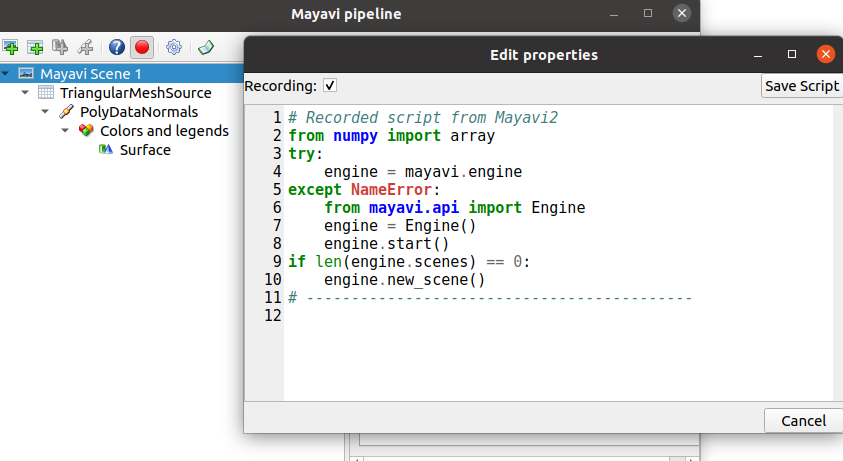Close the Edit properties dialog
The width and height of the screenshot is (843, 461).
(x=825, y=54)
